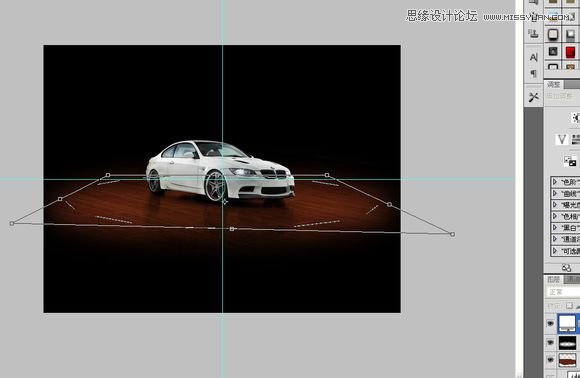This screenshot has height=378, width=580.
Task: Switch to the 图层 (Layers) tab
Action: [553, 280]
